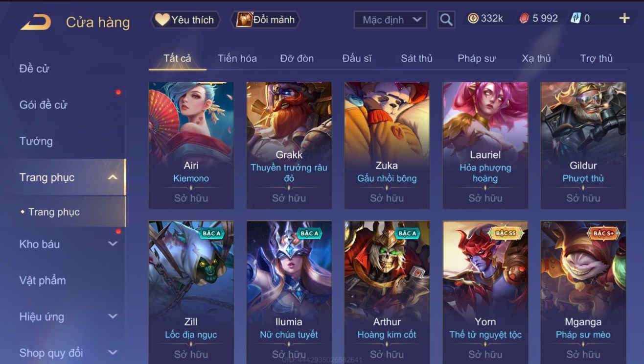Open Đổi mảnh chest exchange
The height and width of the screenshot is (364, 644).
265,20
